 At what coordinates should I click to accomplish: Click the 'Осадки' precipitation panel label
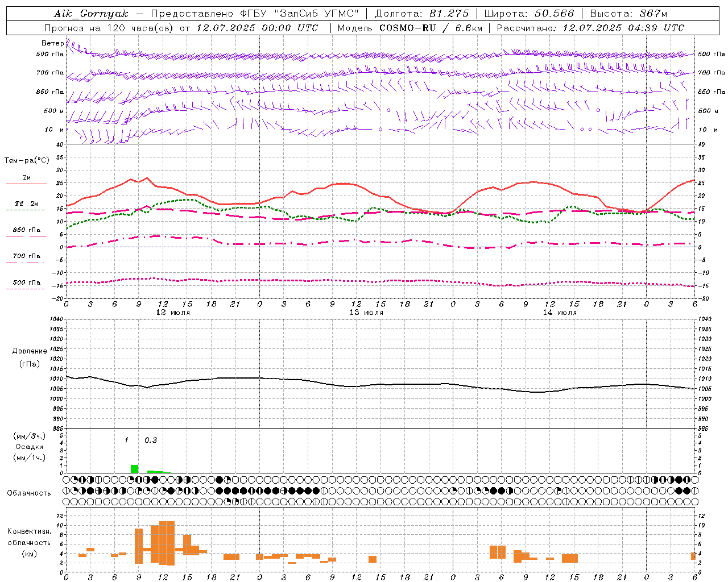(29, 447)
